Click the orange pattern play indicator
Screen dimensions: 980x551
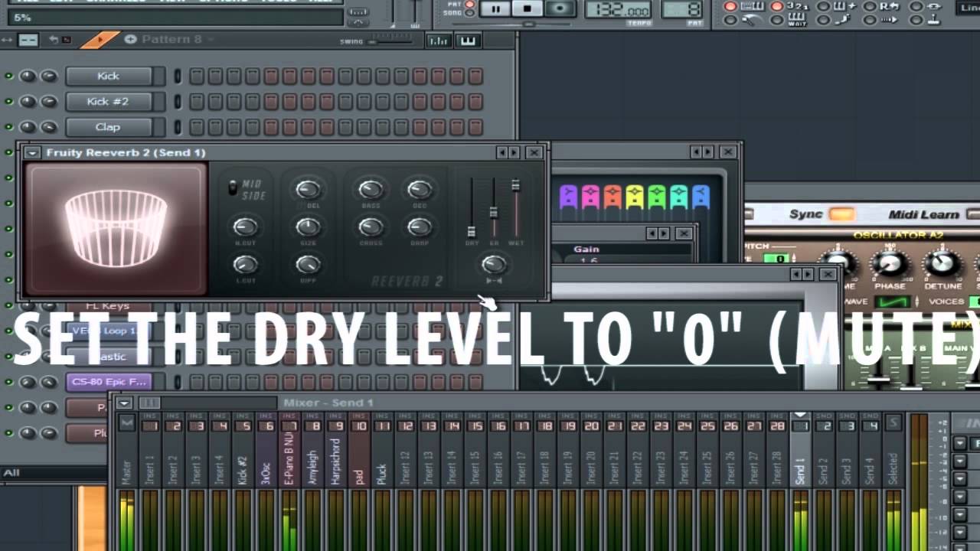(x=100, y=39)
